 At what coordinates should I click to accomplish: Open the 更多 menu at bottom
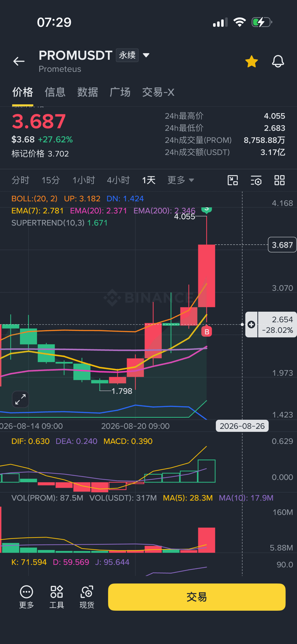click(27, 597)
